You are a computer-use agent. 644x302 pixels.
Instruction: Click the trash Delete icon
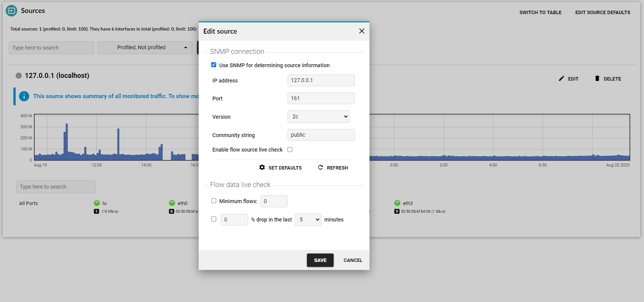click(x=597, y=79)
